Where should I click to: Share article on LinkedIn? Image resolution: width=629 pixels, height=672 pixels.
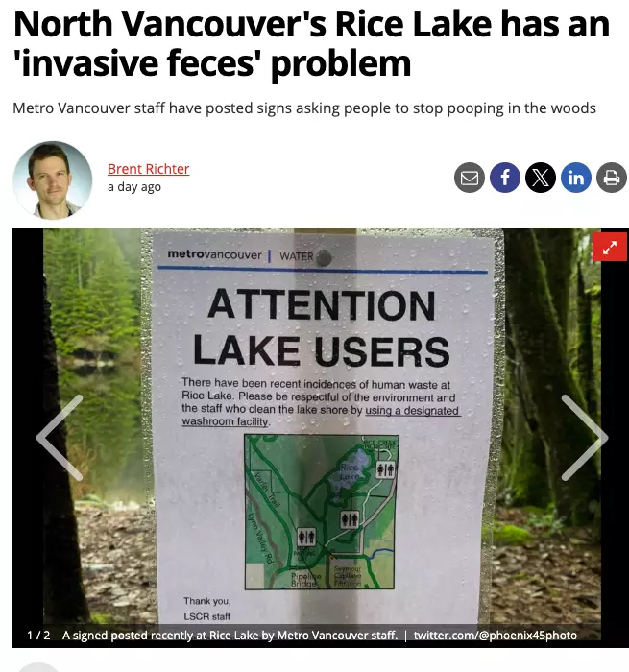(576, 178)
